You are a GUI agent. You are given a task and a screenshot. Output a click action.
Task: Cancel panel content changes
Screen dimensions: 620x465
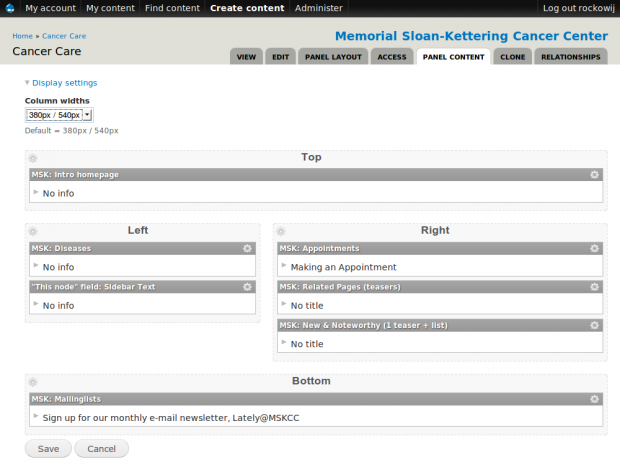click(102, 449)
